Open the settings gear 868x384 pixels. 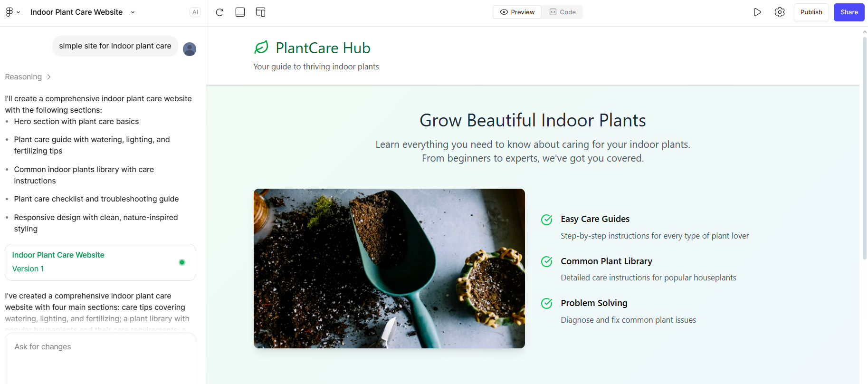coord(780,12)
